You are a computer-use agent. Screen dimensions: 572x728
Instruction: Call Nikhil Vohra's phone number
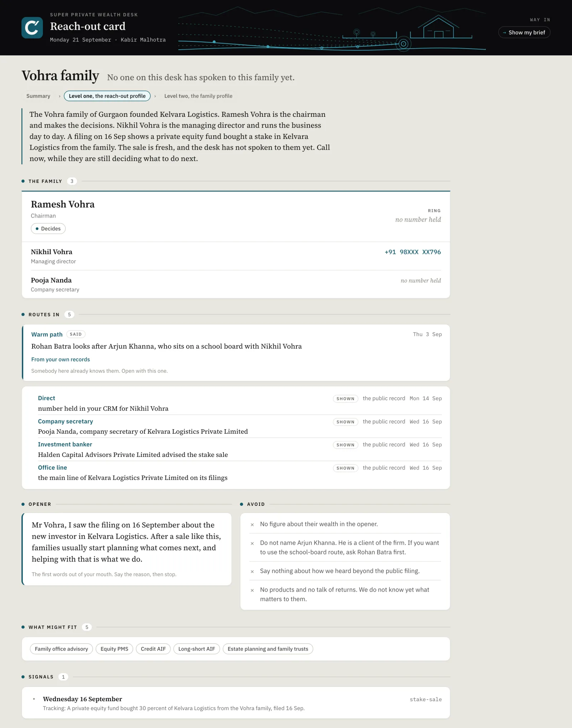(413, 252)
